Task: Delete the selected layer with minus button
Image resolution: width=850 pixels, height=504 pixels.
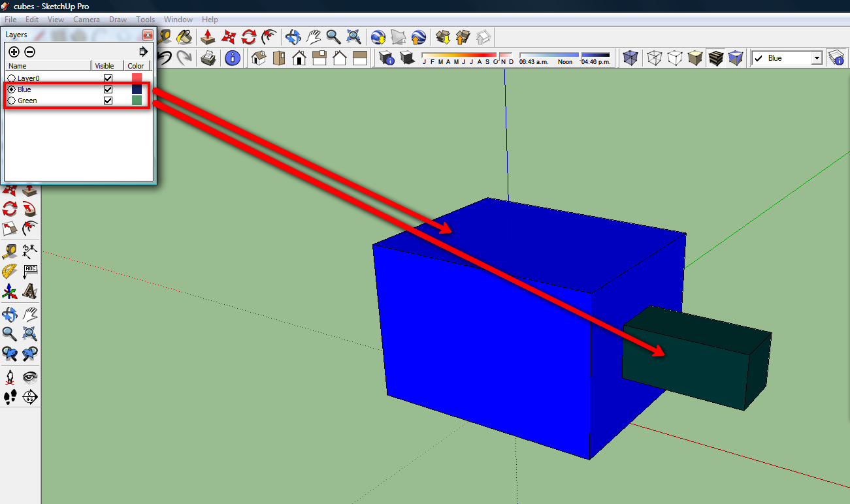Action: tap(29, 52)
